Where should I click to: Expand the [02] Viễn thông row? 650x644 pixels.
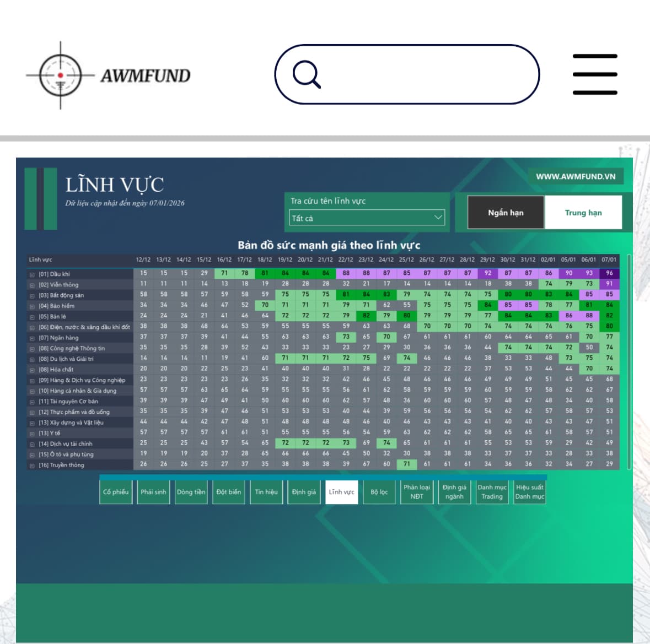pyautogui.click(x=32, y=285)
